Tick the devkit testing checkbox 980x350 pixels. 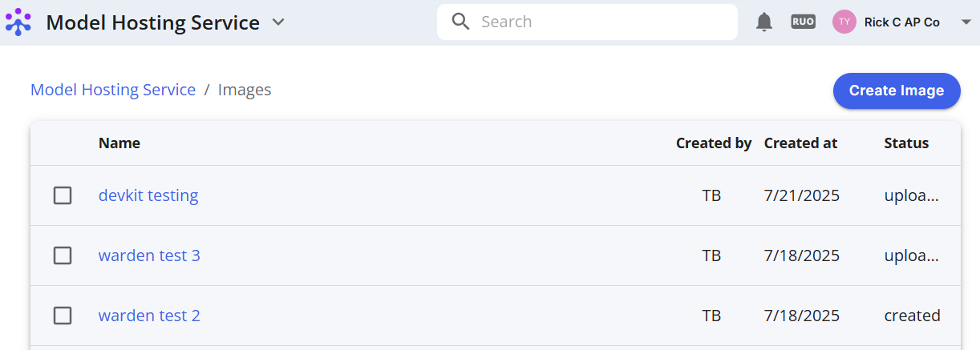(x=63, y=195)
